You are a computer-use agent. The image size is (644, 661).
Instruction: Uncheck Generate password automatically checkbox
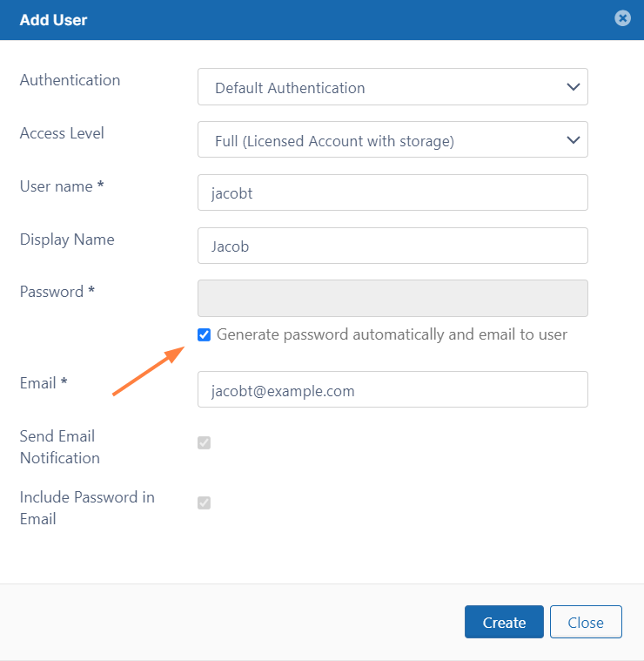[x=205, y=334]
